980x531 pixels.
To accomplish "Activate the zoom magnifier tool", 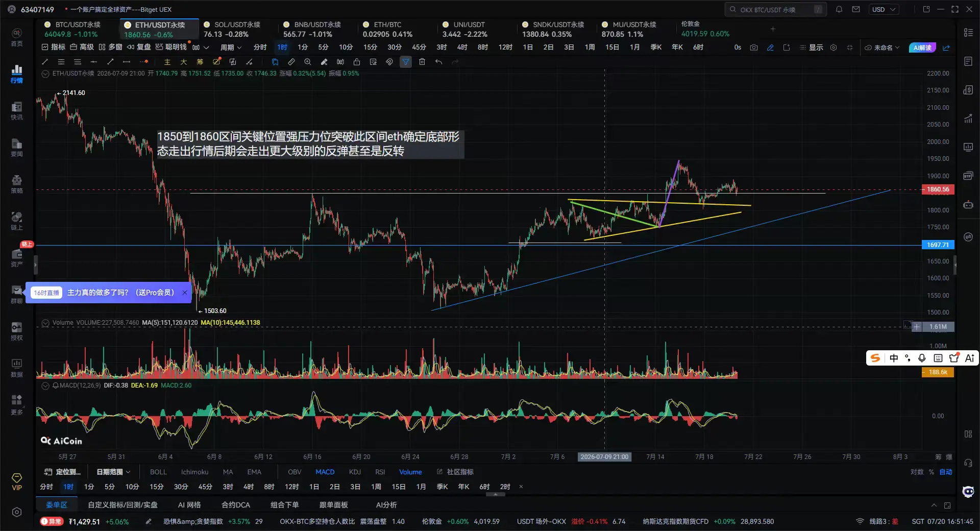I will [x=308, y=62].
